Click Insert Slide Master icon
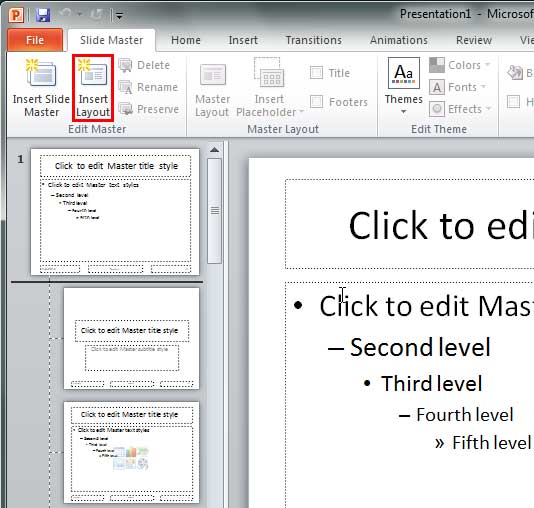 click(x=41, y=73)
